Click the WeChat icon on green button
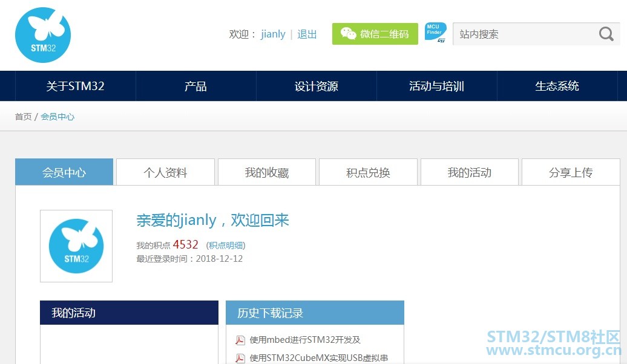The height and width of the screenshot is (364, 627). tap(348, 34)
